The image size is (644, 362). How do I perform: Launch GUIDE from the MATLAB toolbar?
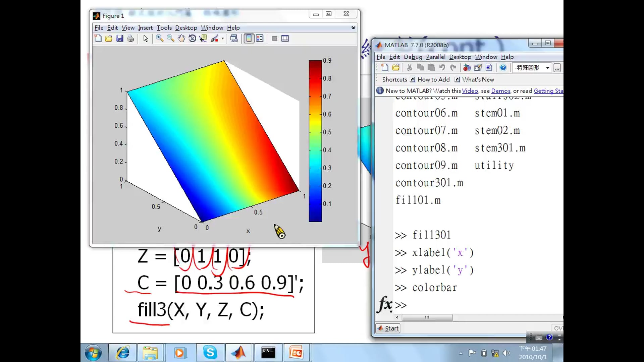coord(478,68)
